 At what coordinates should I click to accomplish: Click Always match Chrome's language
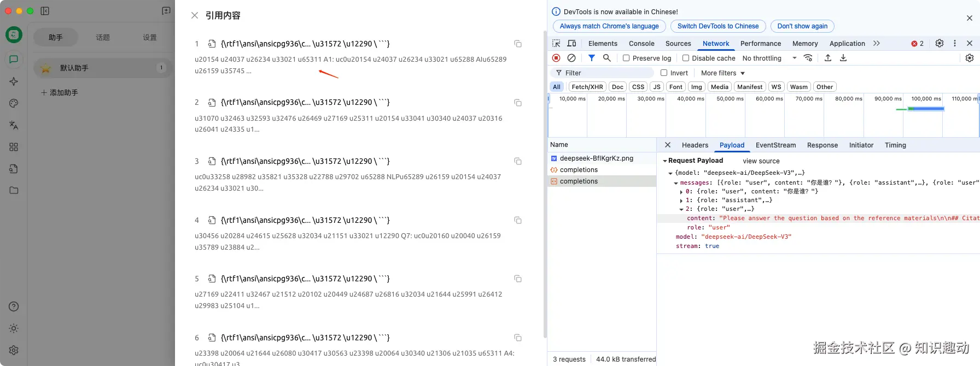coord(609,26)
